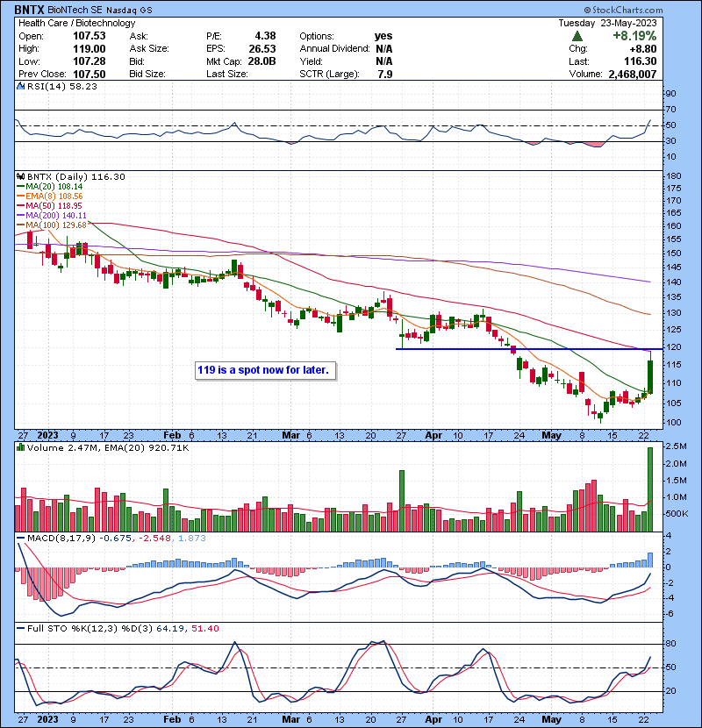
Task: Click the 'Apr' label on price chart date axis
Action: [x=433, y=436]
